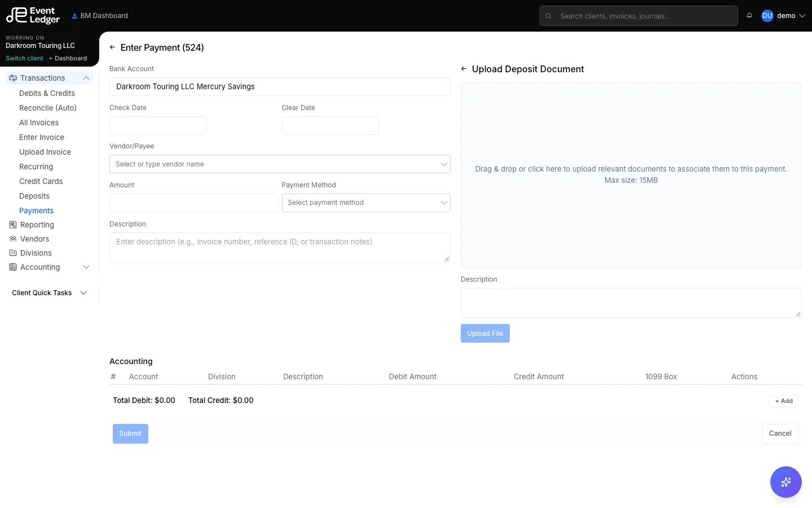The height and width of the screenshot is (508, 812).
Task: Open Deposits page
Action: pos(34,196)
